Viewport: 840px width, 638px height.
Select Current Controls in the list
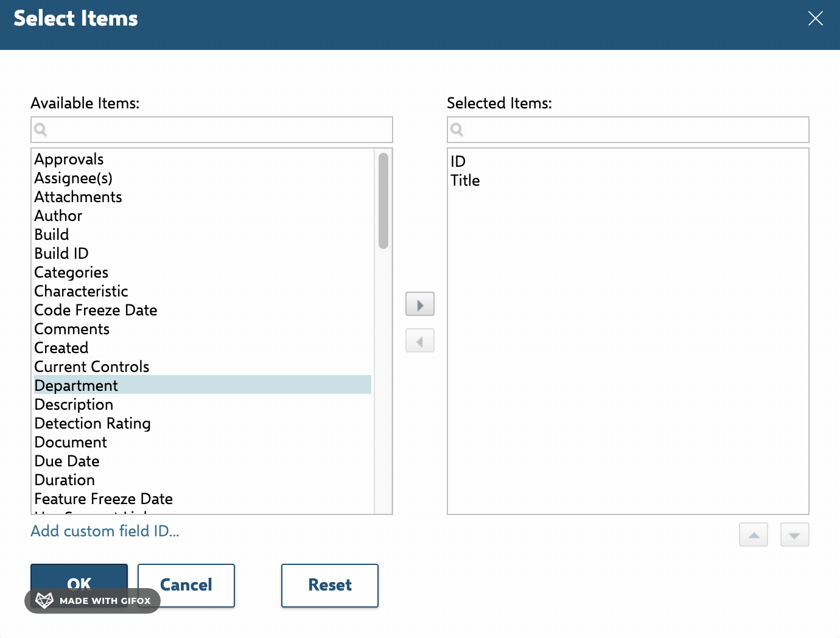[x=203, y=366]
